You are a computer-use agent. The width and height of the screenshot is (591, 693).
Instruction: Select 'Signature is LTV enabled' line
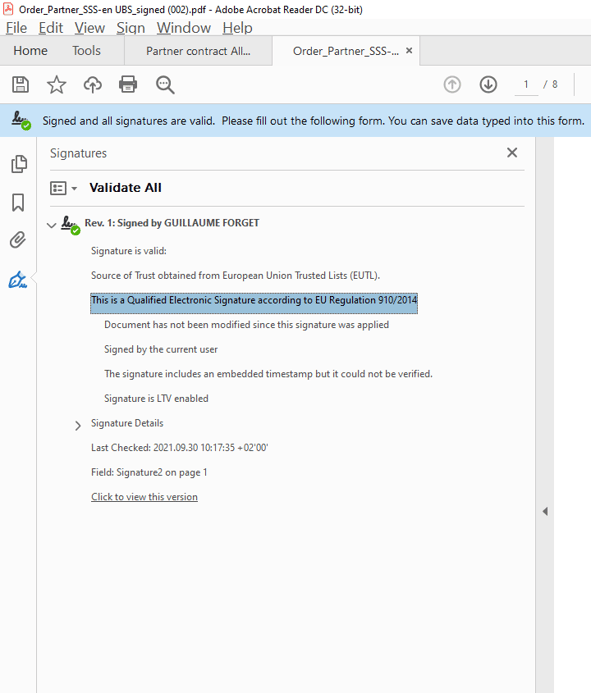[156, 398]
